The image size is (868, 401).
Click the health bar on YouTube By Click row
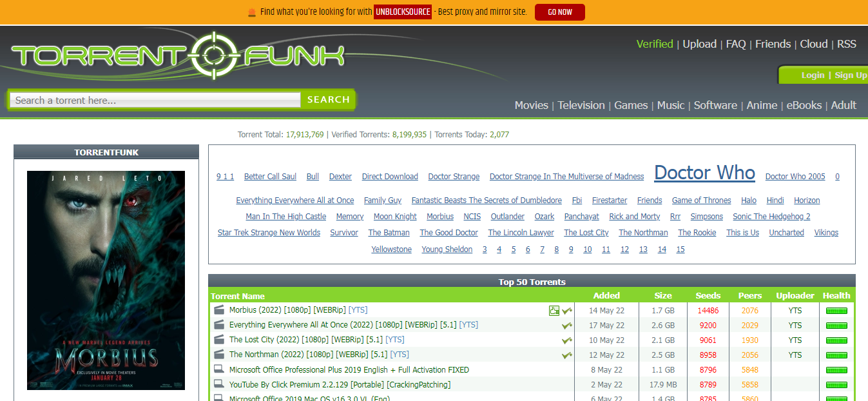[836, 385]
